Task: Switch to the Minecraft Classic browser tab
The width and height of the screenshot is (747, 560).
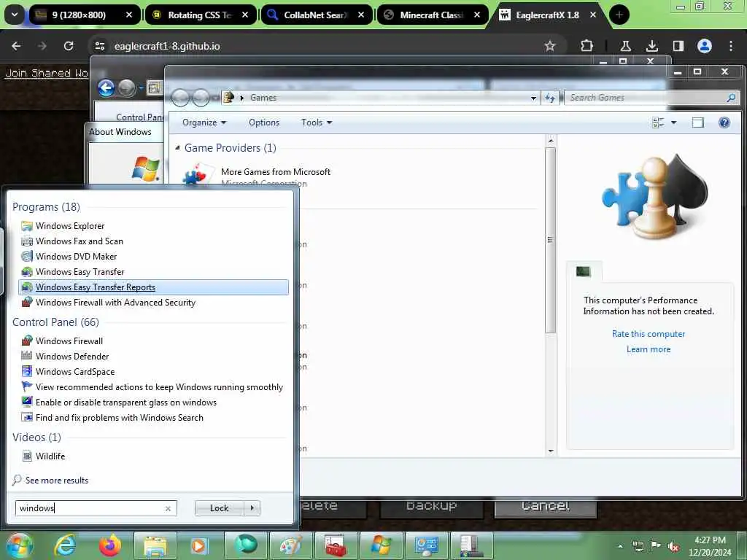Action: tap(432, 15)
